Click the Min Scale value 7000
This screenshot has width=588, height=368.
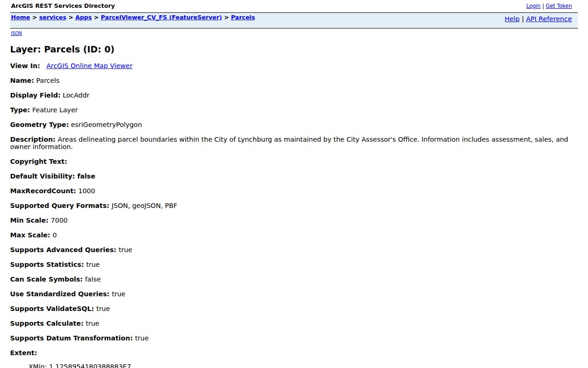point(59,220)
